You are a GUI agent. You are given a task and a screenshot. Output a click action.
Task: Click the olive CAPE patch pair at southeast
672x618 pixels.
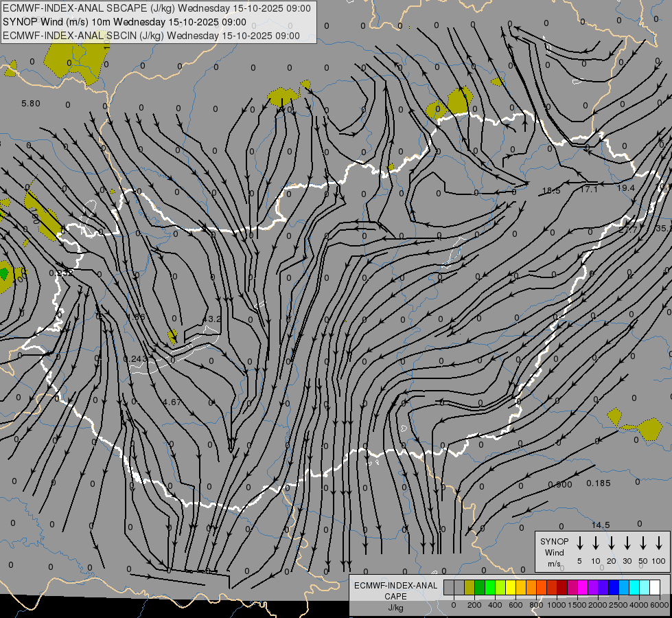click(636, 424)
